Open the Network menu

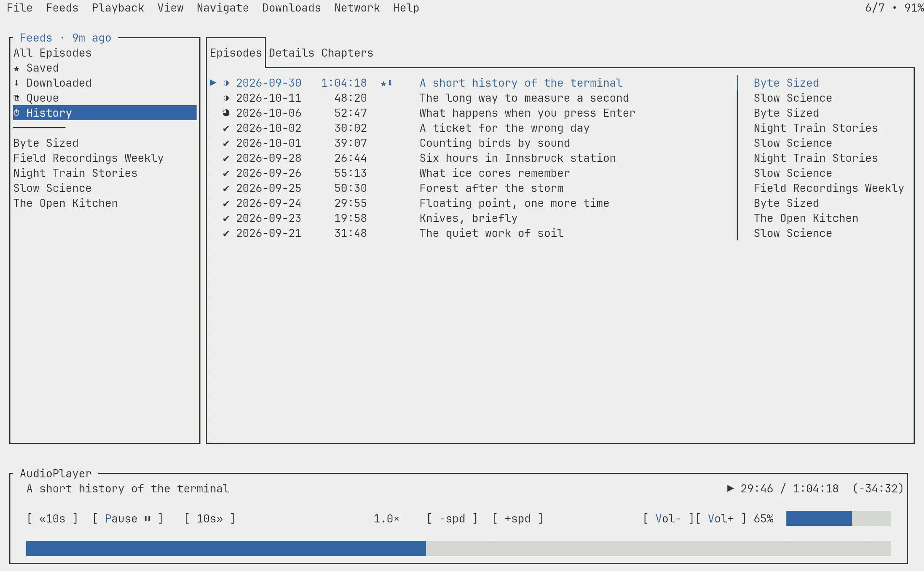(357, 8)
